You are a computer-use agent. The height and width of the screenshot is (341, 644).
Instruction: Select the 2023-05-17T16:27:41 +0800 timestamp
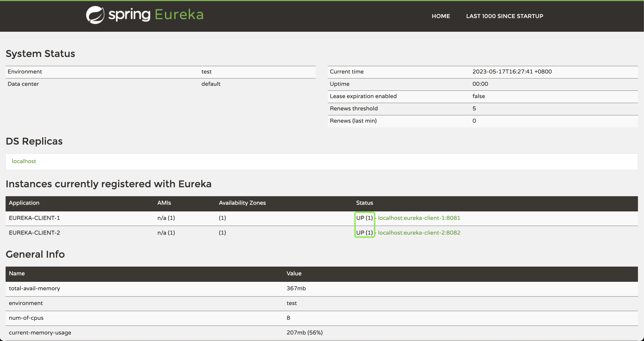[512, 72]
